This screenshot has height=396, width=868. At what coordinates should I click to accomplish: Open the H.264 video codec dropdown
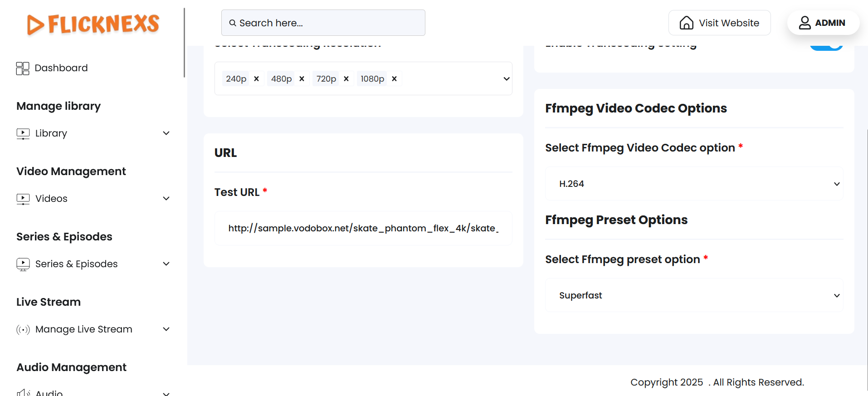pos(694,184)
